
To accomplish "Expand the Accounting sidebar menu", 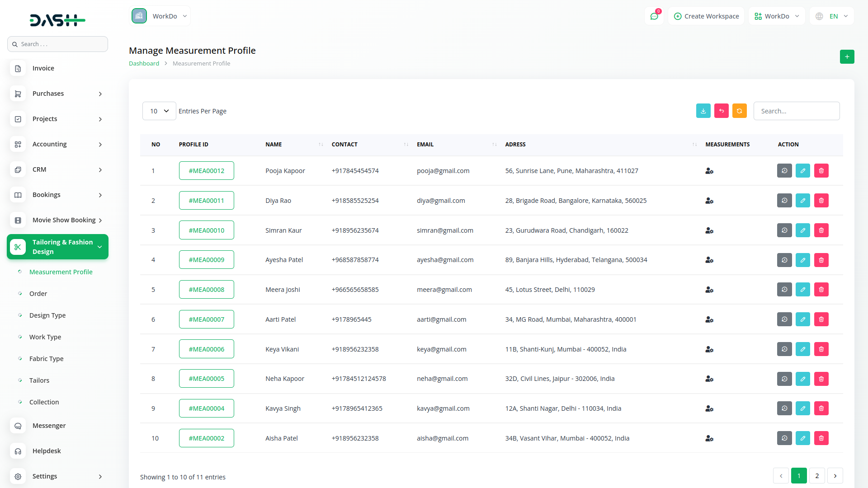I will tap(57, 144).
